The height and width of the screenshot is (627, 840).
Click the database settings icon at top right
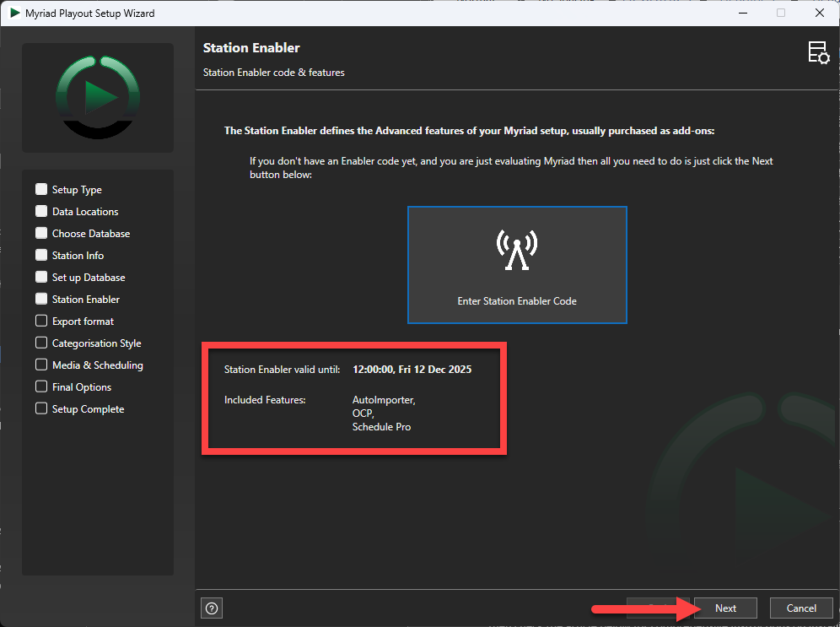[x=819, y=52]
